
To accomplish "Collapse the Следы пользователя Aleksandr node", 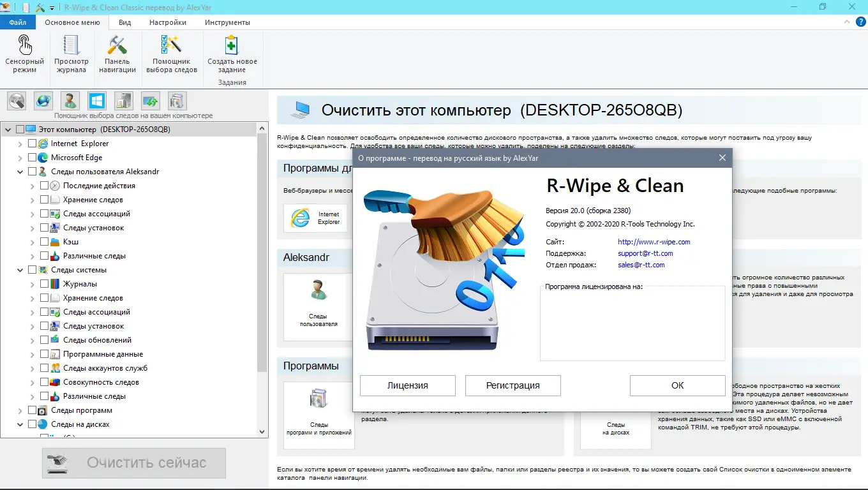I will coord(20,172).
